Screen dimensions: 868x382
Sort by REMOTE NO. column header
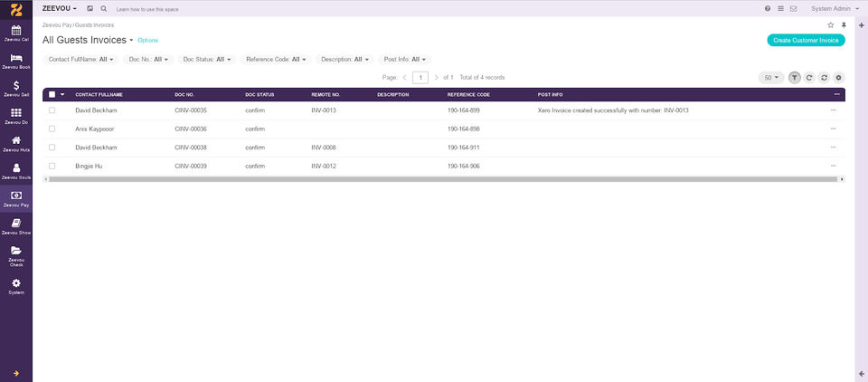coord(325,95)
